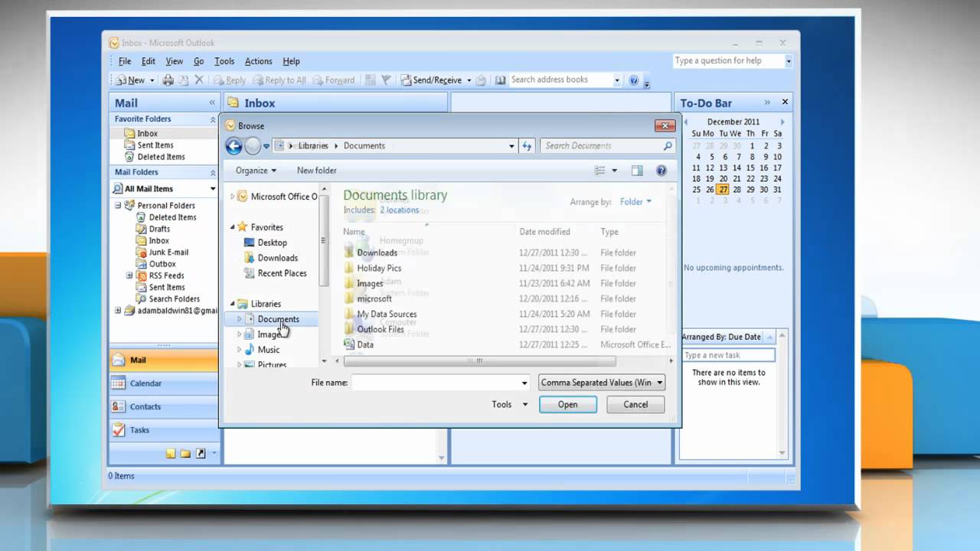Select Sent Items in Favorite Folders
The width and height of the screenshot is (980, 551).
point(155,145)
